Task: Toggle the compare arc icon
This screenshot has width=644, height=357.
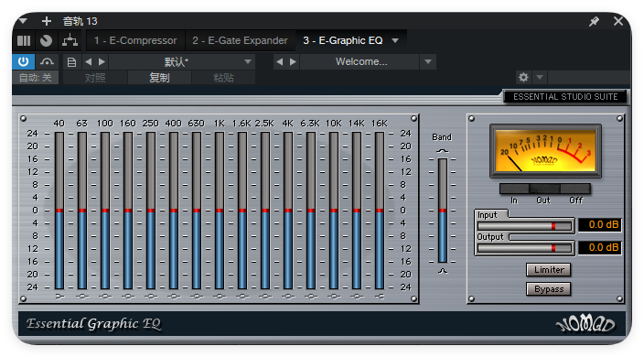Action: [47, 62]
